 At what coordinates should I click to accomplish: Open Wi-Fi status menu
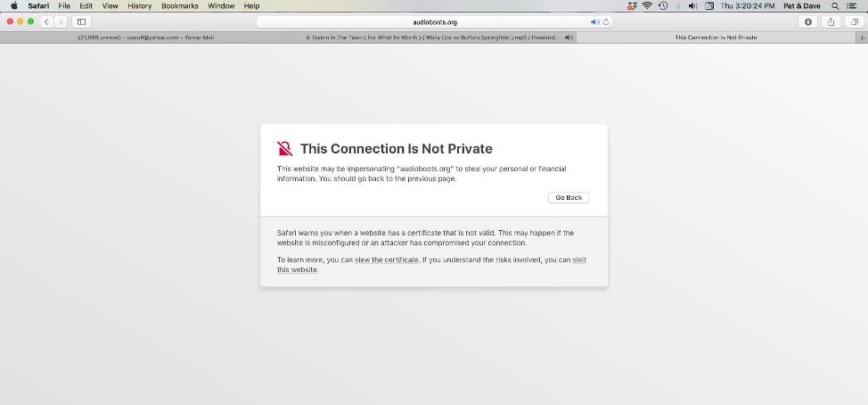tap(647, 6)
